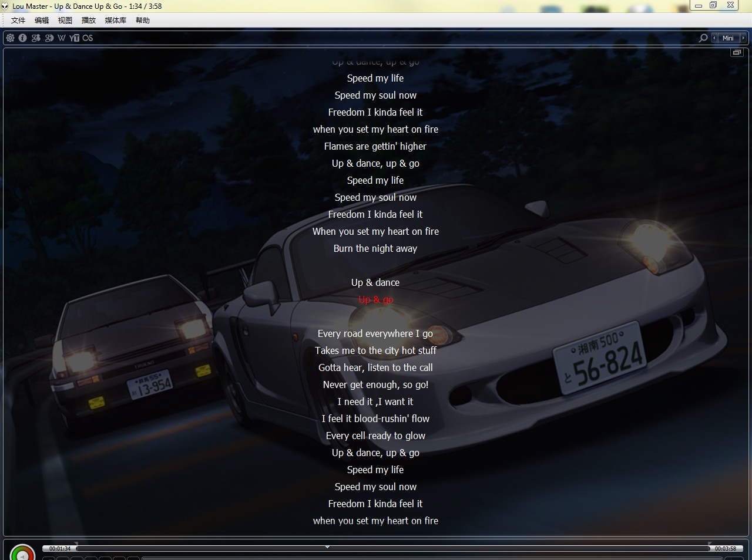This screenshot has height=560, width=752.
Task: Click the lyric 'Never get enough, so go!'
Action: (375, 385)
